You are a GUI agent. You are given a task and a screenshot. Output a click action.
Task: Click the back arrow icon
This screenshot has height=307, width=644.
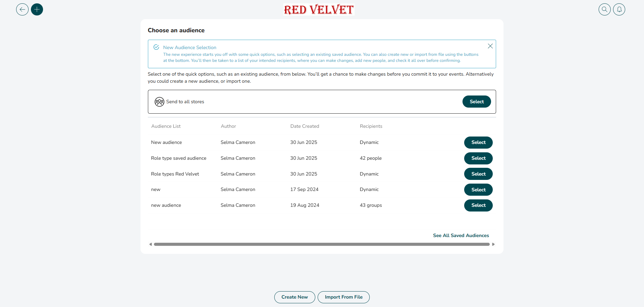22,9
